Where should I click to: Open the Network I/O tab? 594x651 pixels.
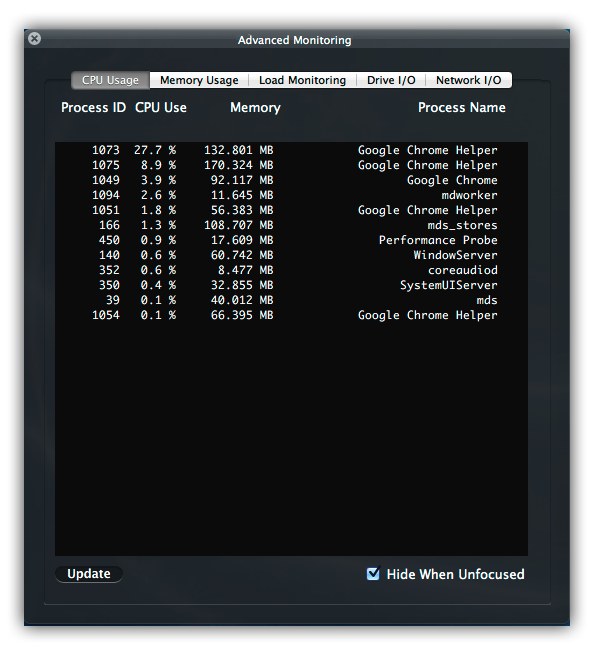469,80
